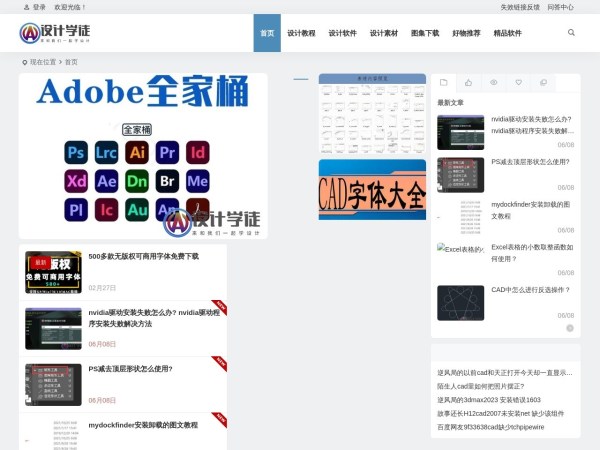Open question 百度网友9f33638cad缺少tchpipewire

tap(491, 427)
